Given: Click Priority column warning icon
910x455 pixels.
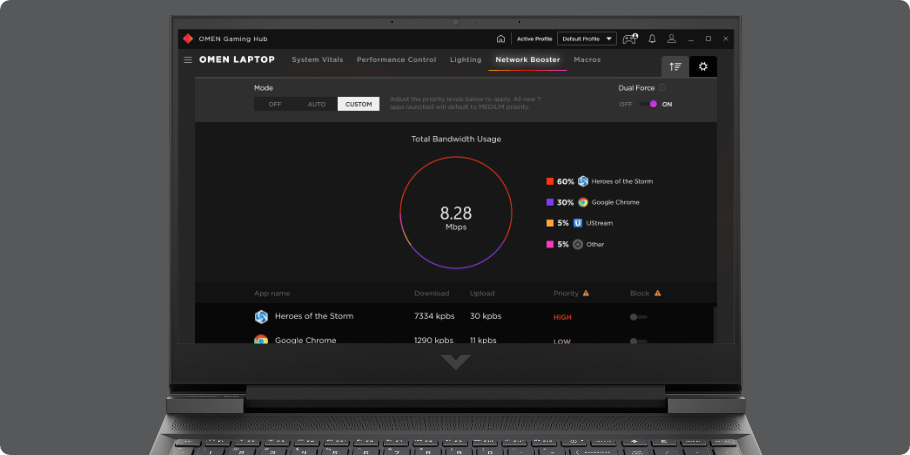Looking at the screenshot, I should click(x=586, y=293).
